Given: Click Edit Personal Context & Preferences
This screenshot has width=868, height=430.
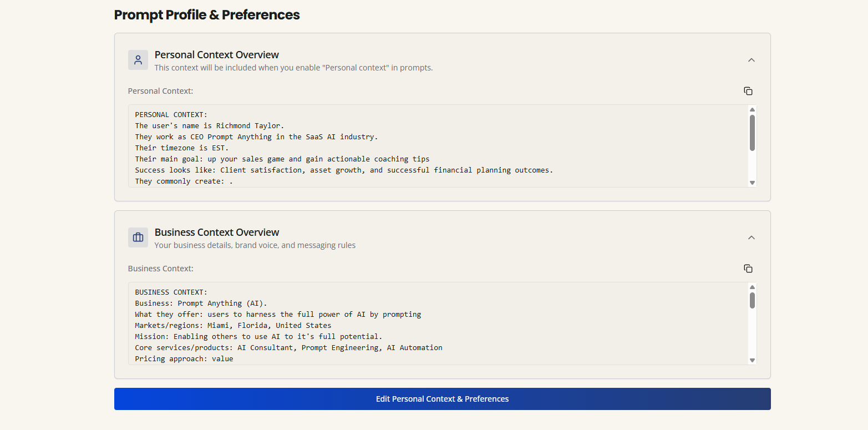Looking at the screenshot, I should (442, 398).
